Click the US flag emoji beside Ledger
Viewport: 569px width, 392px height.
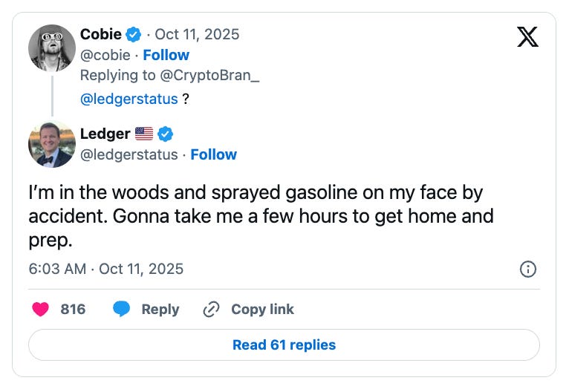pos(144,134)
